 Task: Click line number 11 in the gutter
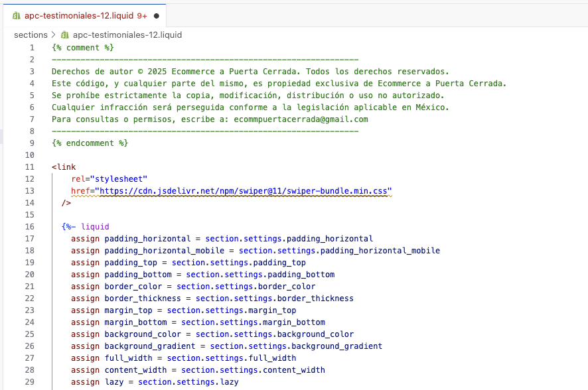click(29, 167)
